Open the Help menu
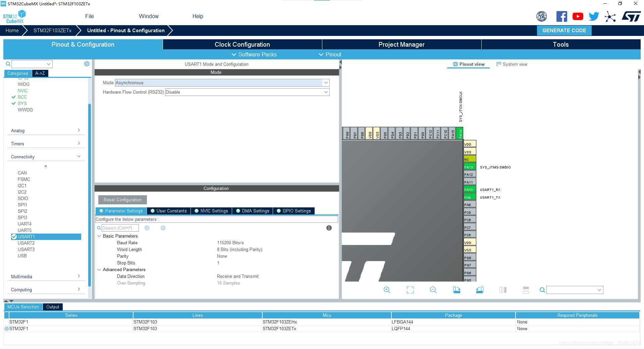This screenshot has height=349, width=644. point(198,16)
